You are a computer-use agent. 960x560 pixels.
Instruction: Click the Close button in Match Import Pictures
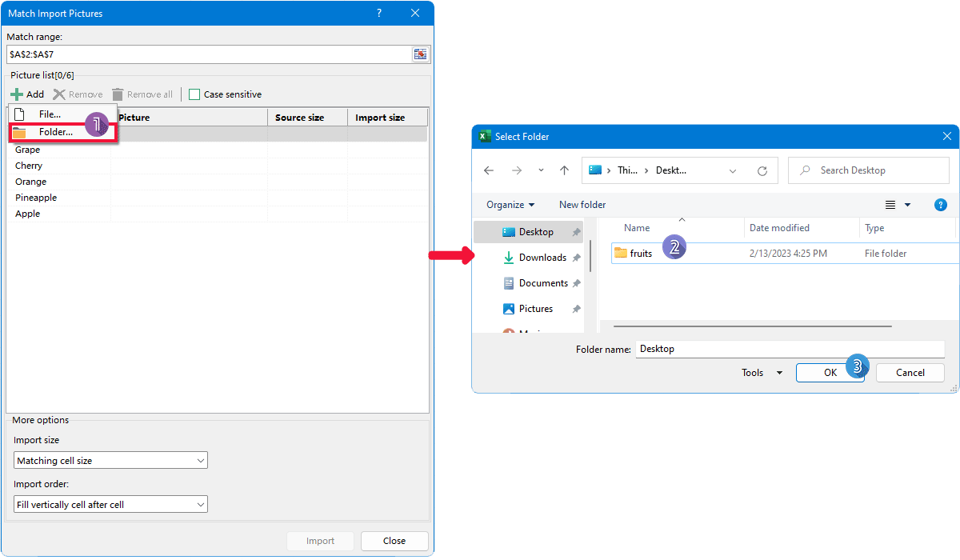(394, 541)
